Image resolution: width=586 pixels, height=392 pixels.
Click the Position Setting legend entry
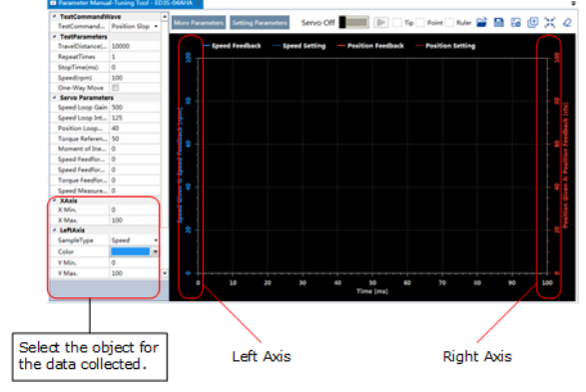coord(445,46)
